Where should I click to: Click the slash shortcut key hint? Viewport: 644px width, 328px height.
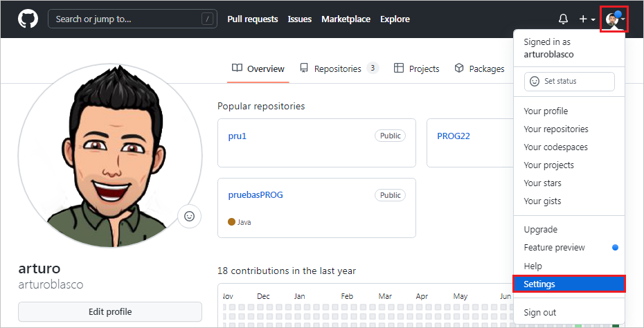(x=208, y=19)
